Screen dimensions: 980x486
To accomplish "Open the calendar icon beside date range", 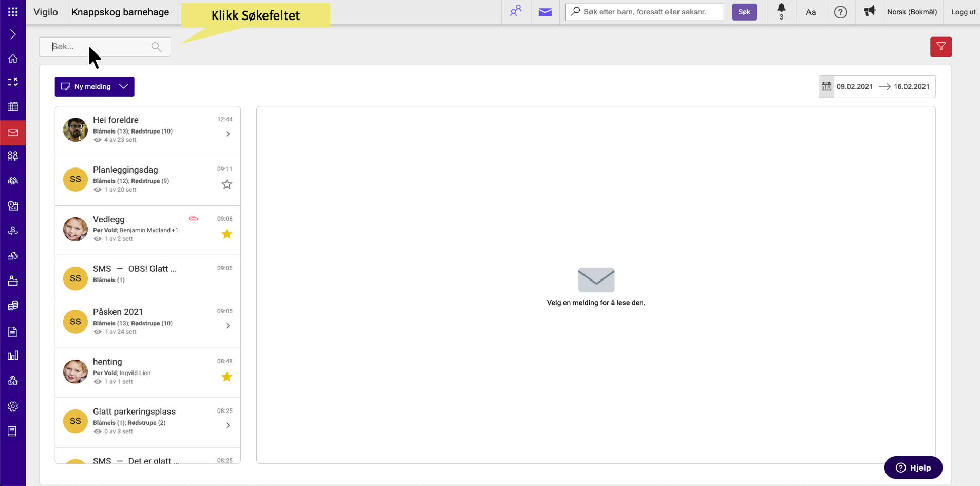I will coord(826,86).
